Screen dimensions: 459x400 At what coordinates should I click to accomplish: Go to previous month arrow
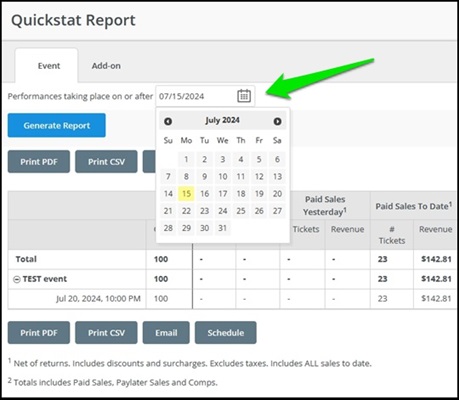coord(168,121)
